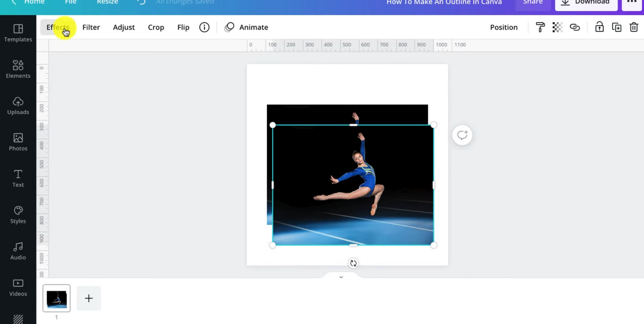Duplicate the selected image
This screenshot has height=324, width=644.
(x=617, y=27)
